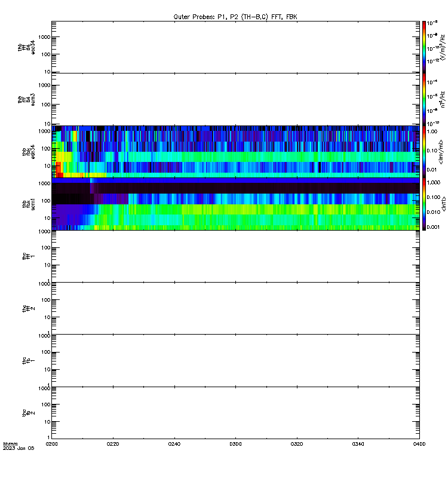Click the '(V/m)²/Hz' color bar unit label
Viewport: 448px width, 478px height.
coord(443,47)
